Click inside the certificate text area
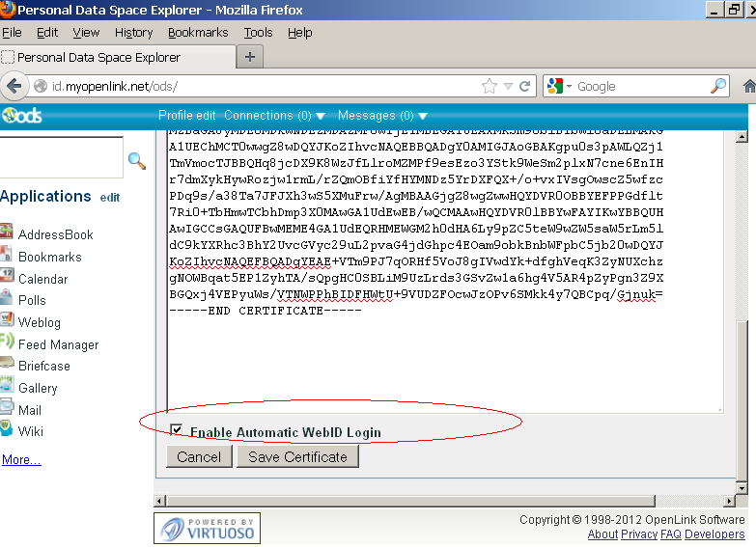This screenshot has height=547, width=756. click(444, 367)
